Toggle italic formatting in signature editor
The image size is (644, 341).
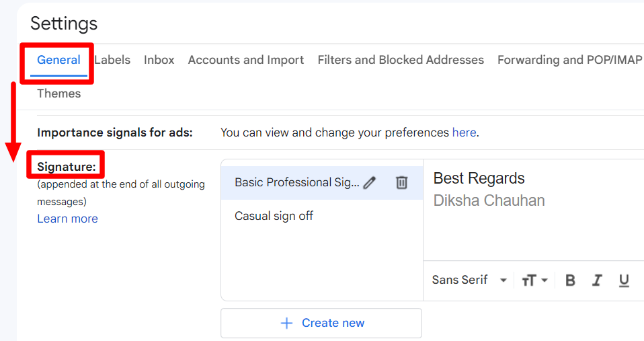(596, 280)
